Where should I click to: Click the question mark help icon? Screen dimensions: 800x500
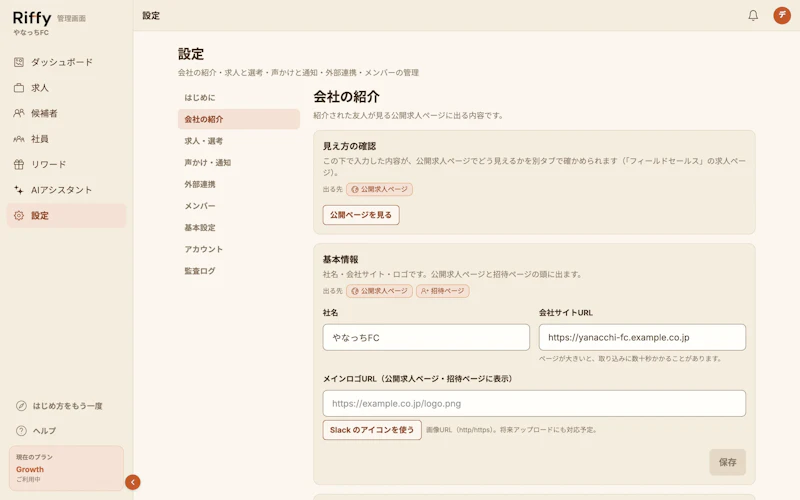21,431
